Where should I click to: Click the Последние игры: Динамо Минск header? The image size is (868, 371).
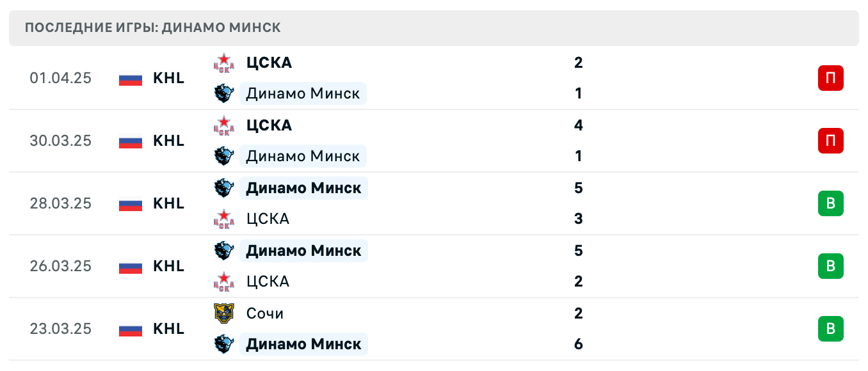(153, 28)
